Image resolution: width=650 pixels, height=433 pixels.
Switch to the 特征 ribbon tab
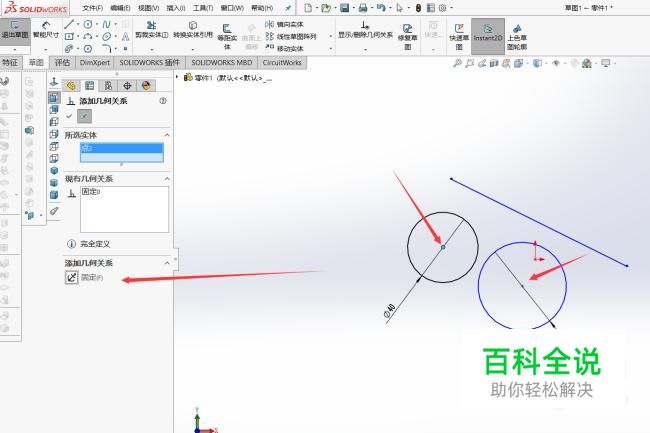10,63
